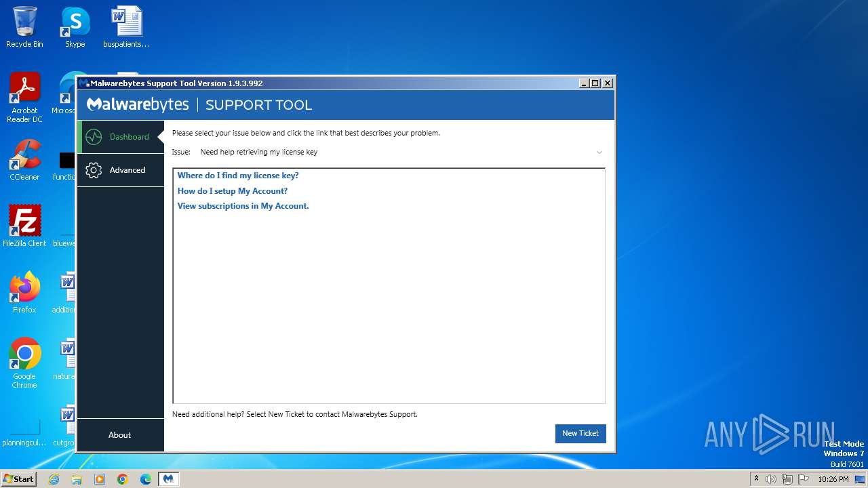This screenshot has width=868, height=488.
Task: Select the Dashboard tab label
Action: (x=129, y=137)
